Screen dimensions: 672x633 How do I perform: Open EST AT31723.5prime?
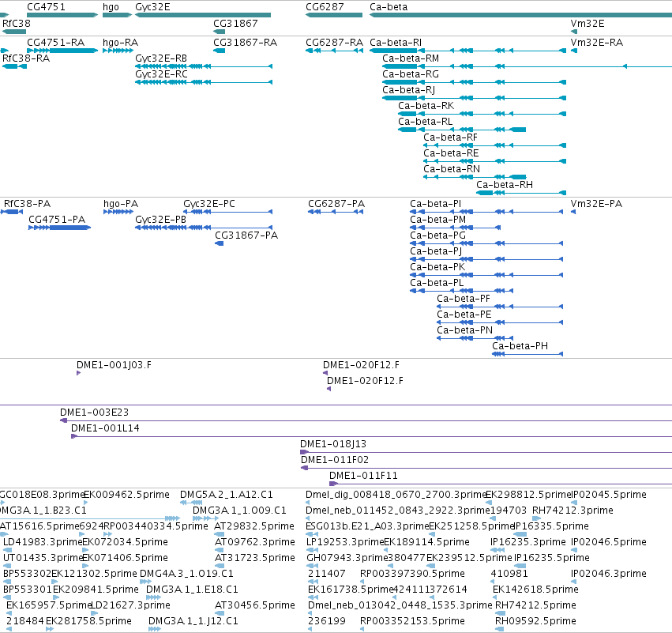point(254,559)
